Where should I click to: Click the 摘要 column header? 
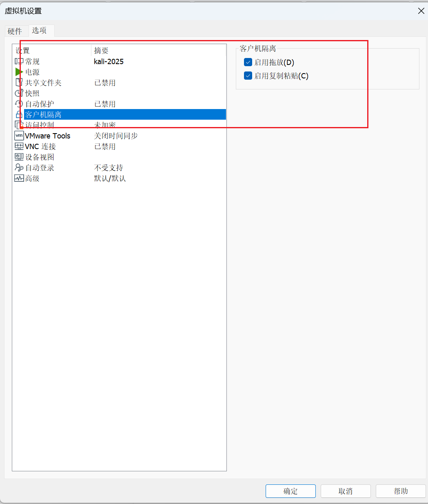tap(101, 50)
